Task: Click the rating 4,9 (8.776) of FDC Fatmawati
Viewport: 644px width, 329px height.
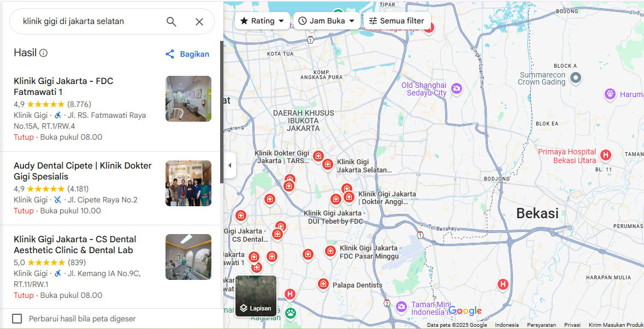Action: (x=52, y=104)
